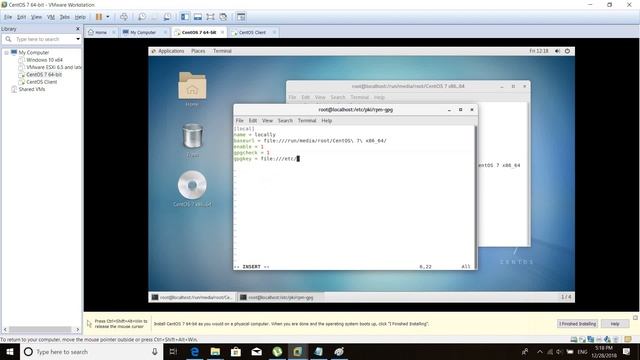Image resolution: width=640 pixels, height=360 pixels.
Task: Open Edit menu in rpm-gpg terminal
Action: coord(253,121)
